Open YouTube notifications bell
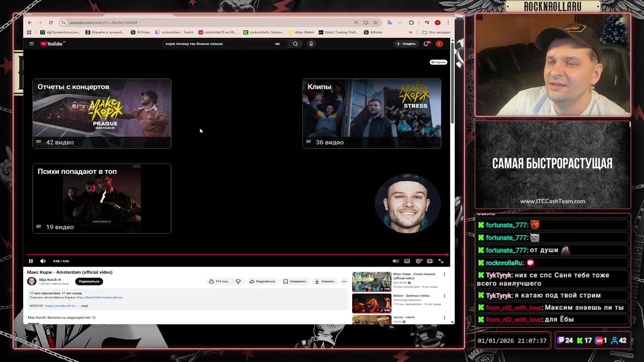 click(426, 44)
